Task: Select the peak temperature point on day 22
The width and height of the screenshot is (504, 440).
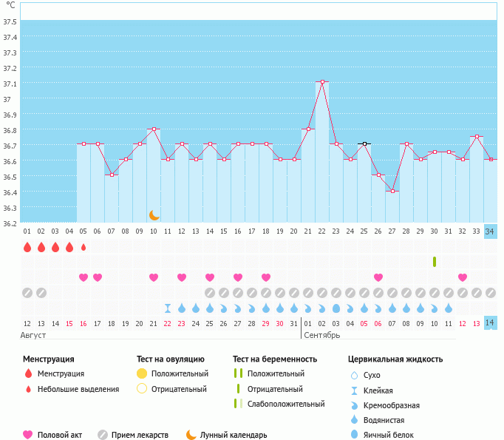Action: tap(322, 81)
